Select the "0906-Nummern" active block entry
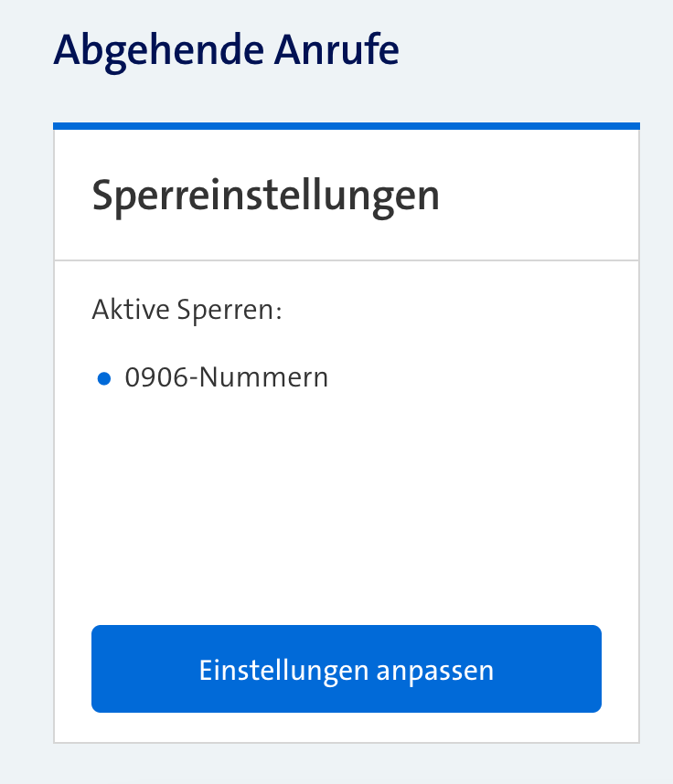Screen dimensions: 673x784 point(227,376)
